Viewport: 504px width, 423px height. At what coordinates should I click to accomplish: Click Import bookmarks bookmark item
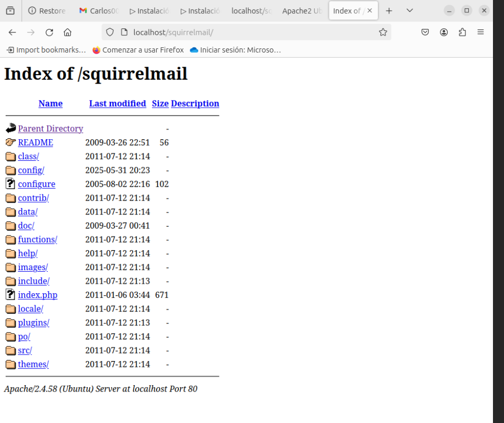[46, 50]
